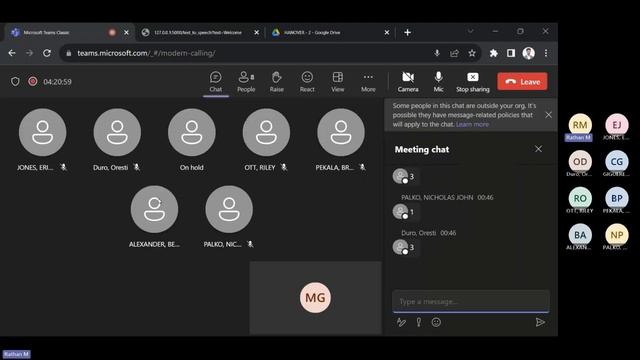Open the emoji picker in chat

click(436, 322)
